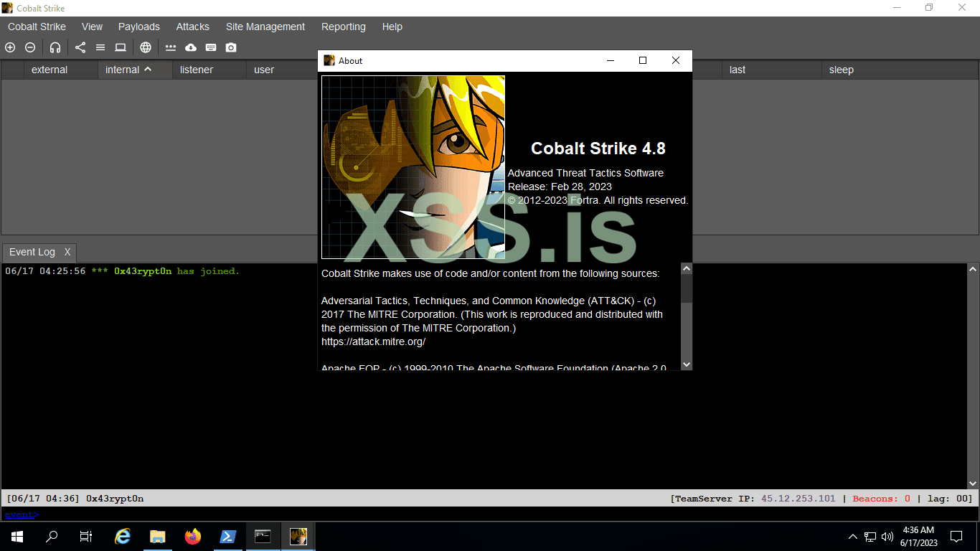
Task: Open the Windows notification center
Action: [x=956, y=537]
